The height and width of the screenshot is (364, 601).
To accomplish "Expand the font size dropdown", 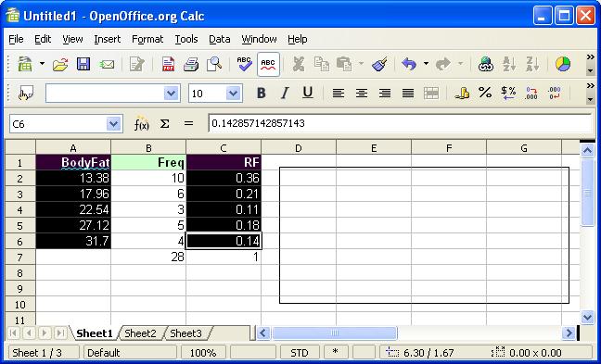I will [233, 93].
